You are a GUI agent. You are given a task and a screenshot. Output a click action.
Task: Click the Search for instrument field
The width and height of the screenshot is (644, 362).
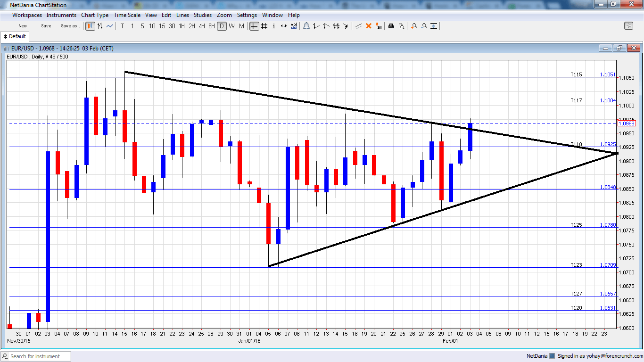click(35, 356)
